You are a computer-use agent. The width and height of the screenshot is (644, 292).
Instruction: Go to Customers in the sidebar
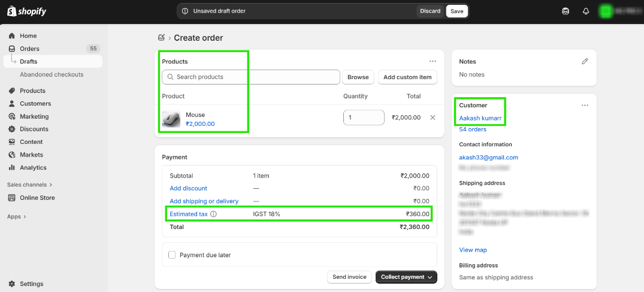[35, 104]
